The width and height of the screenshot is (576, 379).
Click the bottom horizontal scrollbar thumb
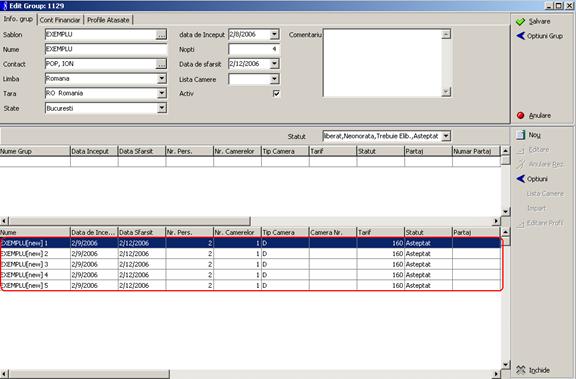89,374
